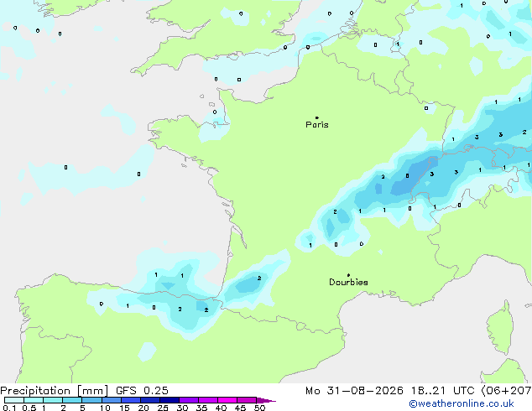Select the Dourbies location dot marker

tap(348, 275)
